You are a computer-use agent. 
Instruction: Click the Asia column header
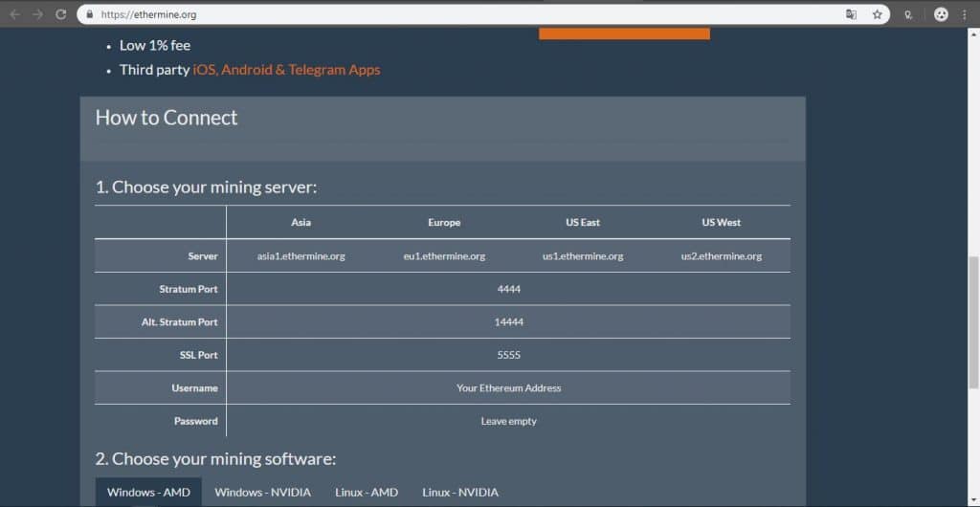click(x=301, y=222)
